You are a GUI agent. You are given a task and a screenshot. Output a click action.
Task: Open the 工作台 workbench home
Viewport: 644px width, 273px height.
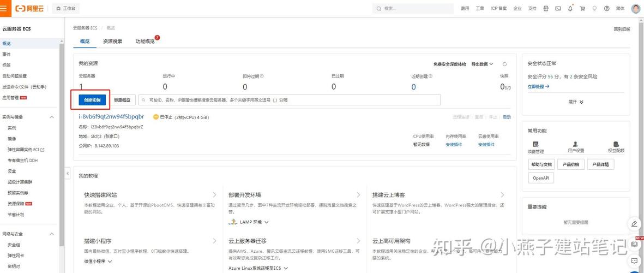click(x=66, y=8)
